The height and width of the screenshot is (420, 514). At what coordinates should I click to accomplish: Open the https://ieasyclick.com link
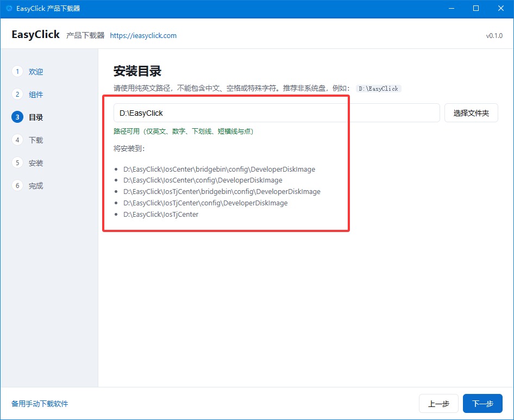[143, 35]
